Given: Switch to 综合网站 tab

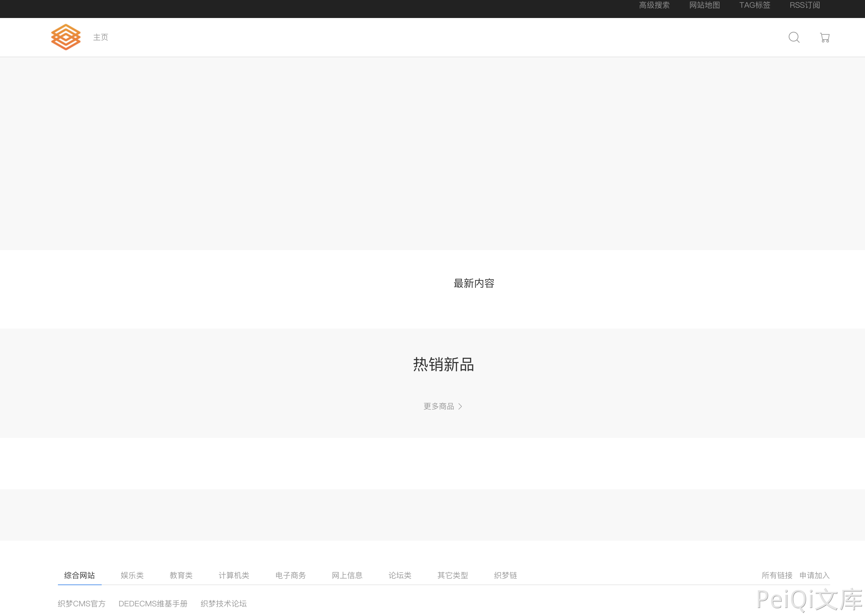Looking at the screenshot, I should (79, 575).
